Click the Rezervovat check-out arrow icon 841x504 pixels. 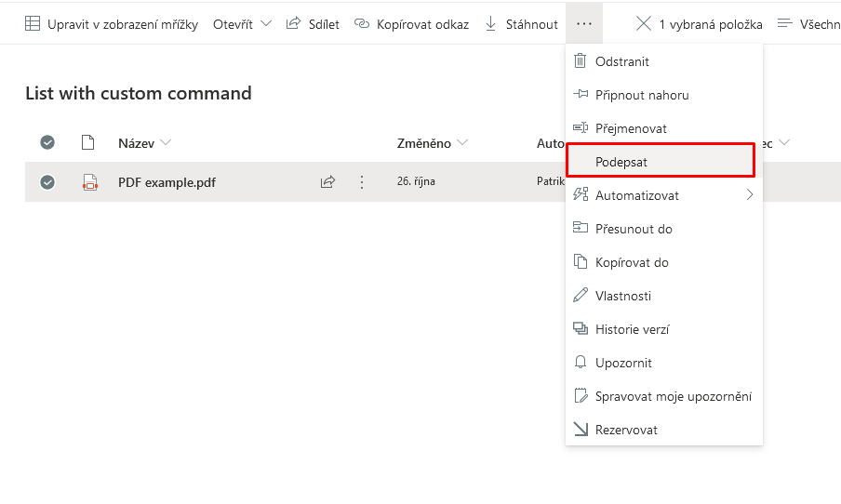tap(581, 429)
